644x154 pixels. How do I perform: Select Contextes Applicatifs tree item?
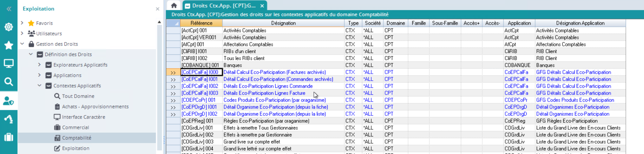(x=77, y=86)
